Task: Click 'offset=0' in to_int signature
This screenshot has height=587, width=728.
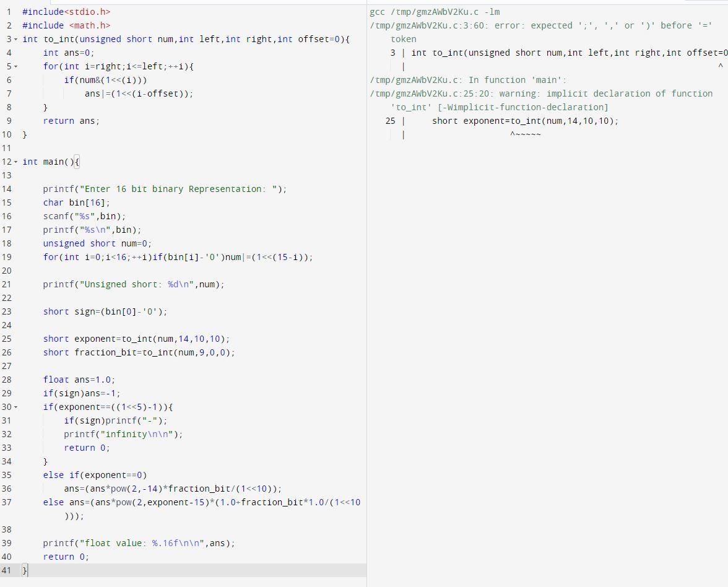Action: point(319,40)
